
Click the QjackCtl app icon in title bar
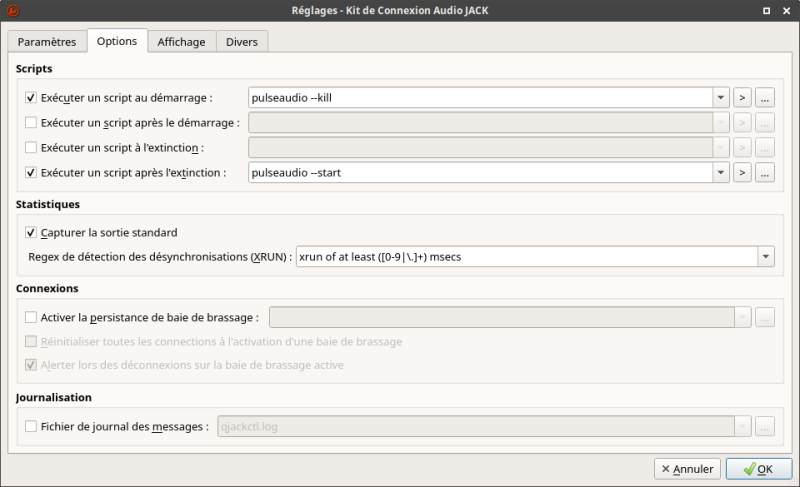(x=13, y=10)
